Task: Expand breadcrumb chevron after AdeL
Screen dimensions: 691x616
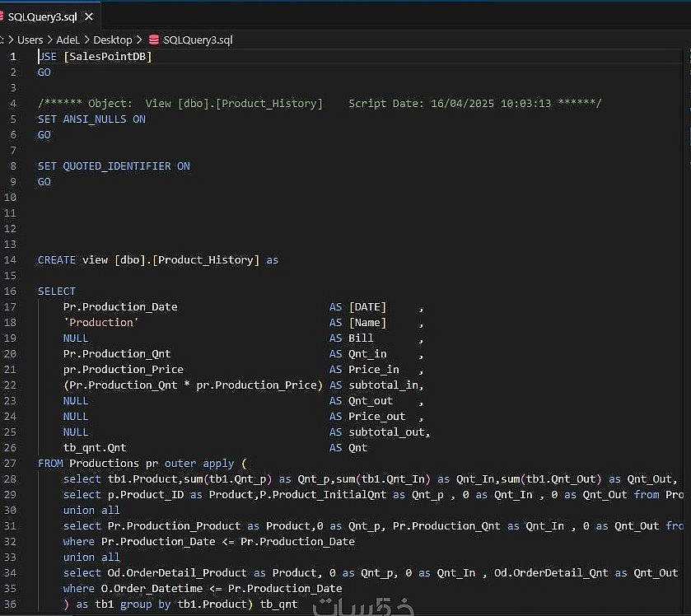Action: [86, 40]
